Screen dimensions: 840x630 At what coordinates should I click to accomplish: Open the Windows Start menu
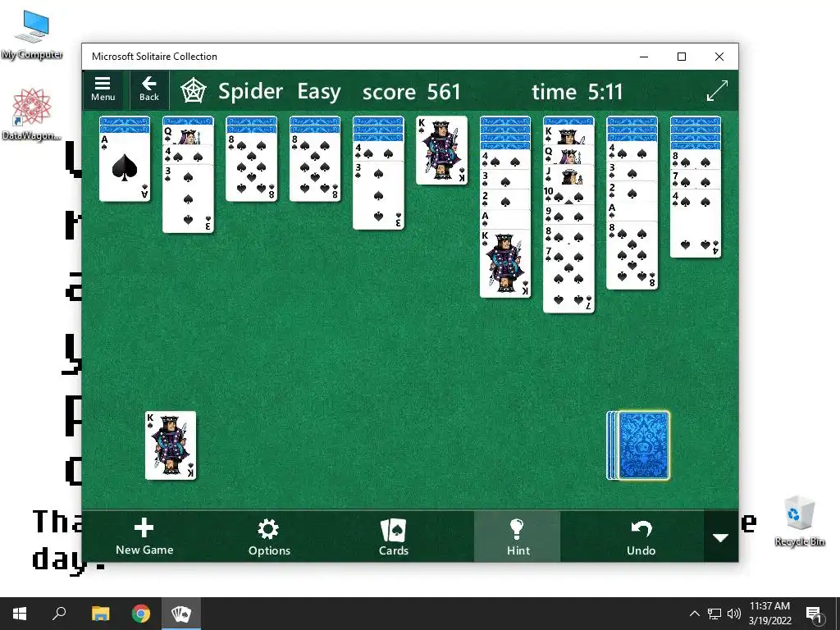coord(20,614)
